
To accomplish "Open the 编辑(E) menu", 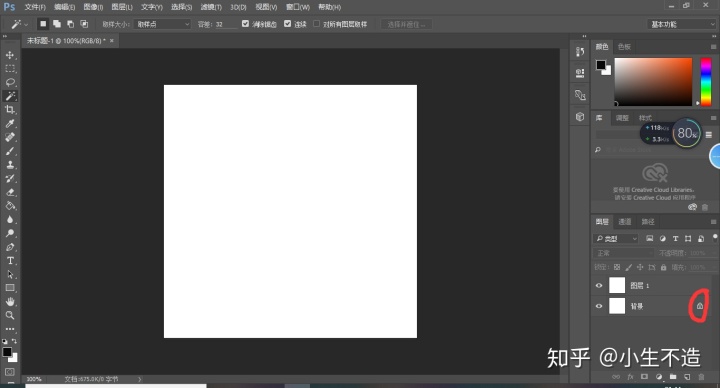I will [64, 7].
